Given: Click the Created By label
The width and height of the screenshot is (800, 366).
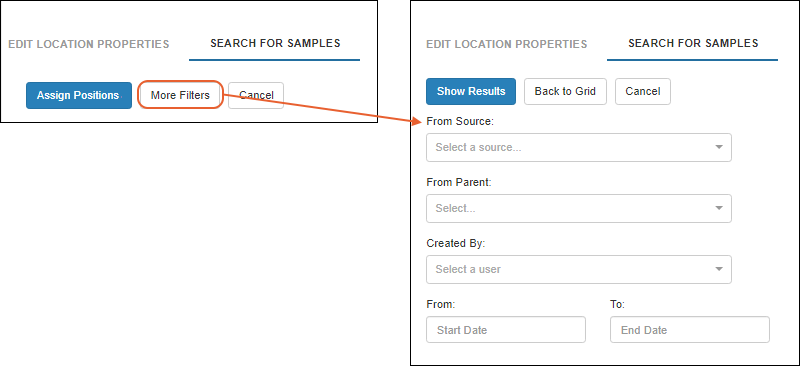Looking at the screenshot, I should tap(456, 243).
